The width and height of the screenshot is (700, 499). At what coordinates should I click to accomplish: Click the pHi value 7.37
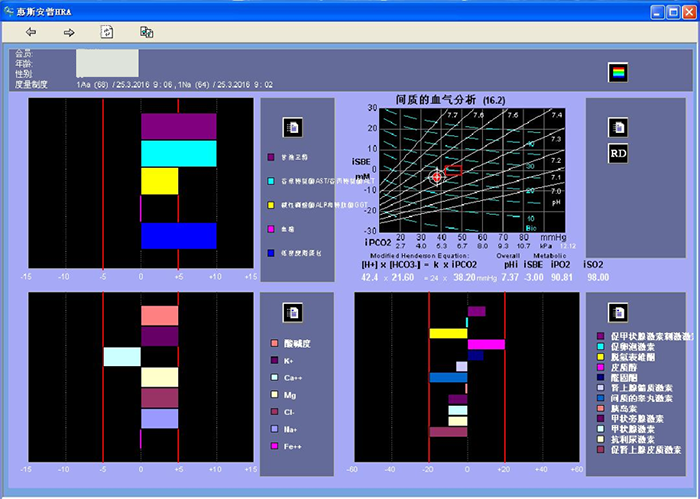click(510, 277)
